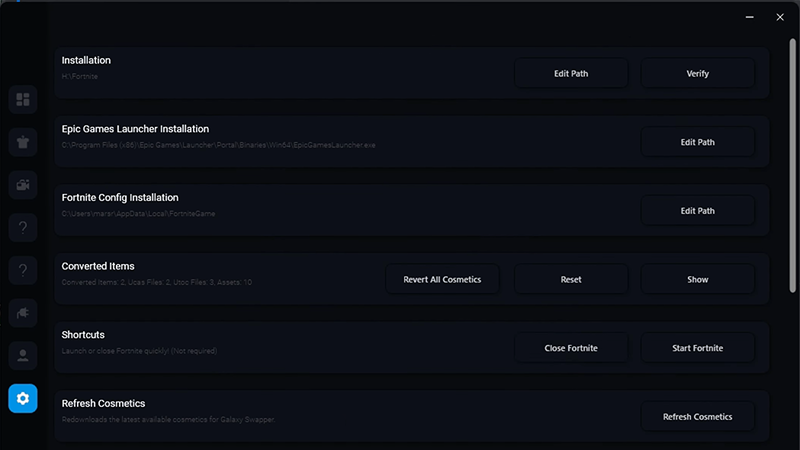Viewport: 800px width, 450px height.
Task: Click the 'Launch or close Fortnite quickly' text
Action: (139, 351)
